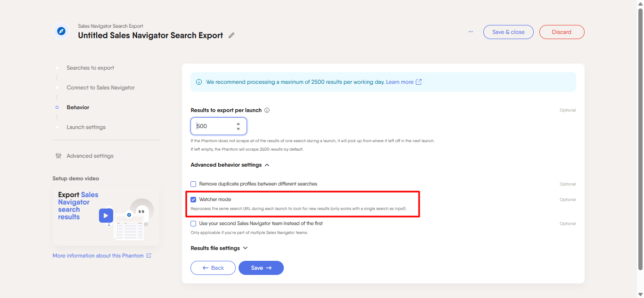This screenshot has width=644, height=298.
Task: Rename the Phantom using the pencil icon
Action: coord(231,35)
